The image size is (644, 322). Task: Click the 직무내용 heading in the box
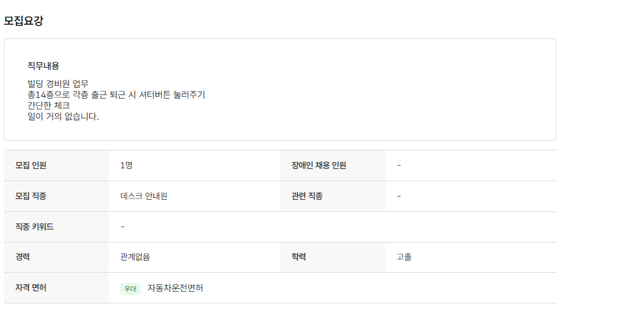(43, 65)
